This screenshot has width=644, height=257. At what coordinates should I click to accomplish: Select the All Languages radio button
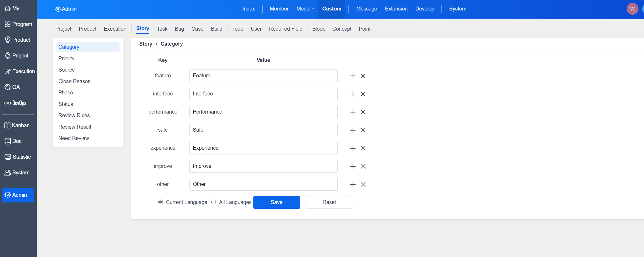(214, 202)
